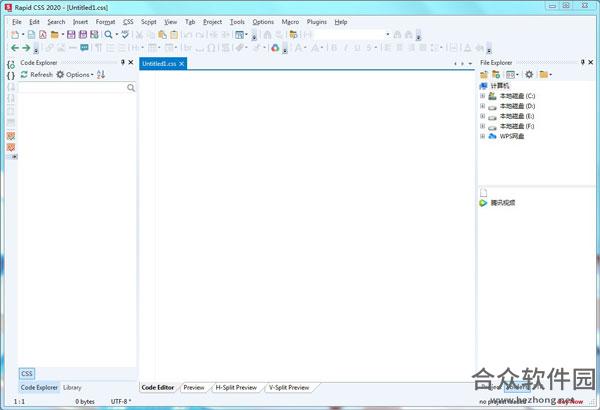Open a file with the folder toolbar icon

(x=54, y=35)
